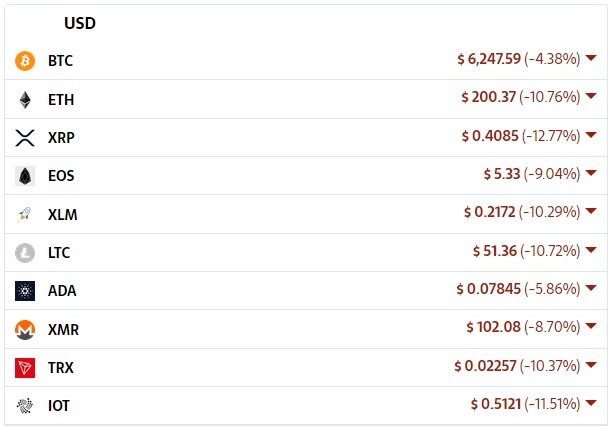Click the XRP logo icon
This screenshot has width=611, height=428.
coord(25,138)
